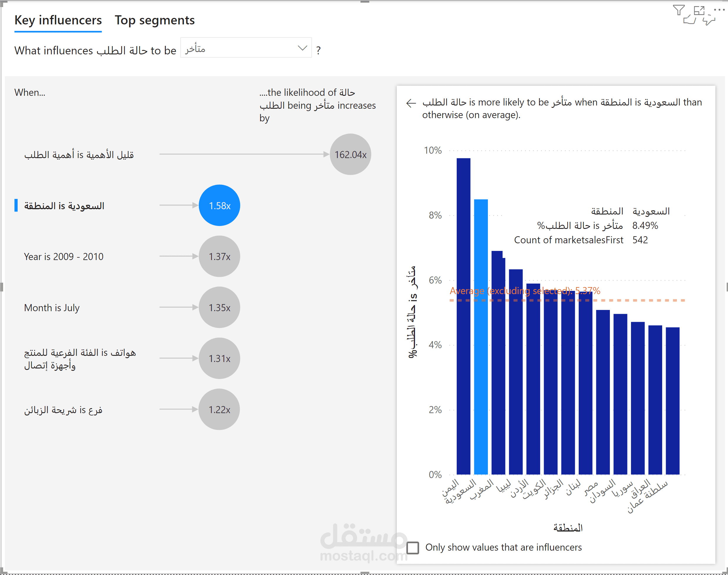Click the 1.31x influencer bubble
728x575 pixels.
click(219, 358)
